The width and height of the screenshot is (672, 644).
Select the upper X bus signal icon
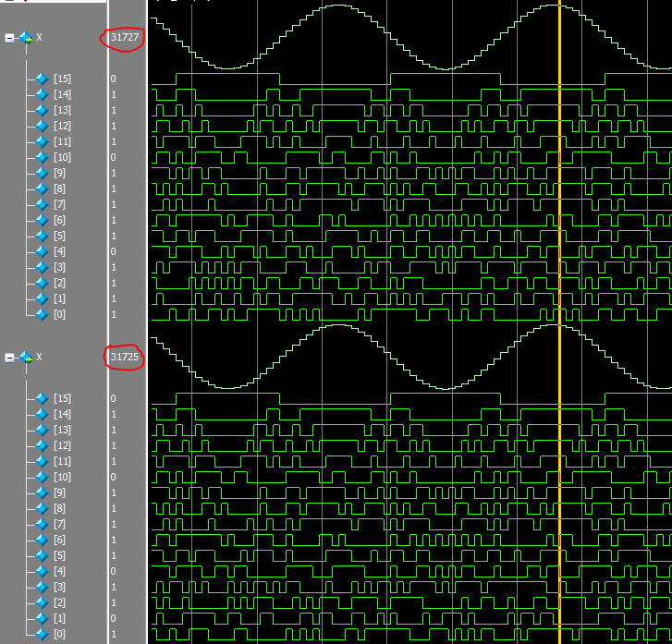coord(26,38)
